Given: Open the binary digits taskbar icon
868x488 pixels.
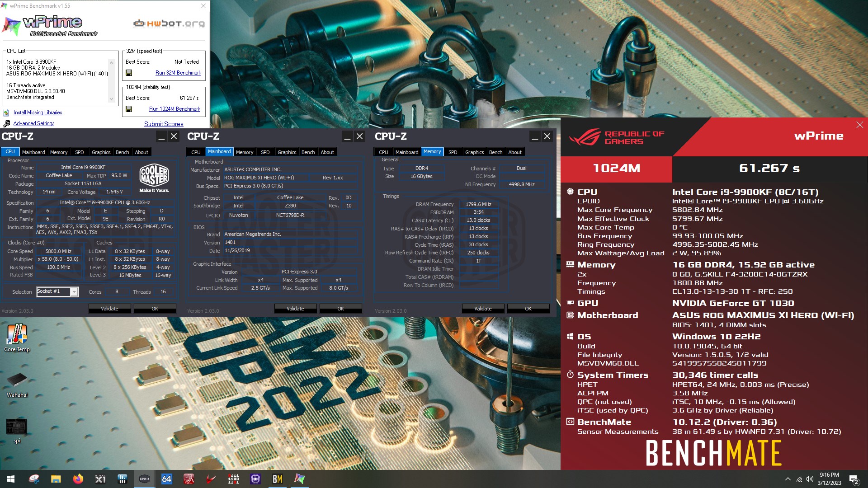Looking at the screenshot, I should [233, 479].
